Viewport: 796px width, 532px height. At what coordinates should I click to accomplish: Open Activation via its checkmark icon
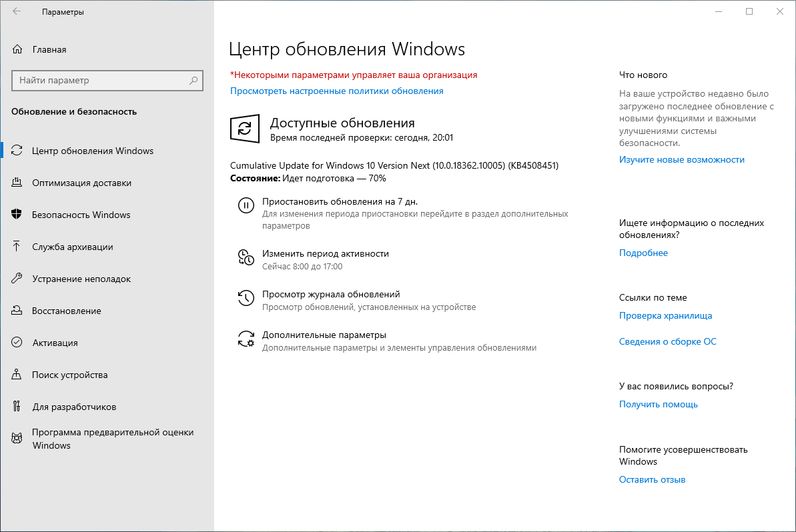click(x=17, y=343)
